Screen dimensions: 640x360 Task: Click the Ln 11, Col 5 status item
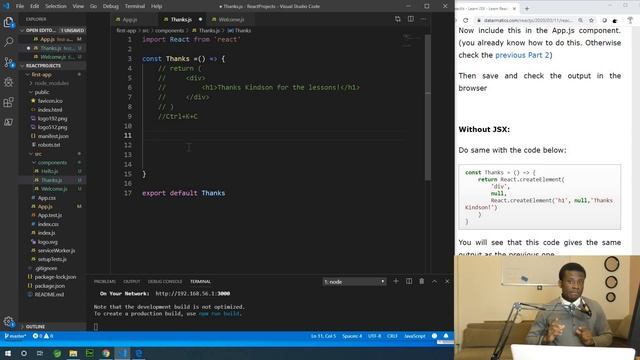coord(323,336)
